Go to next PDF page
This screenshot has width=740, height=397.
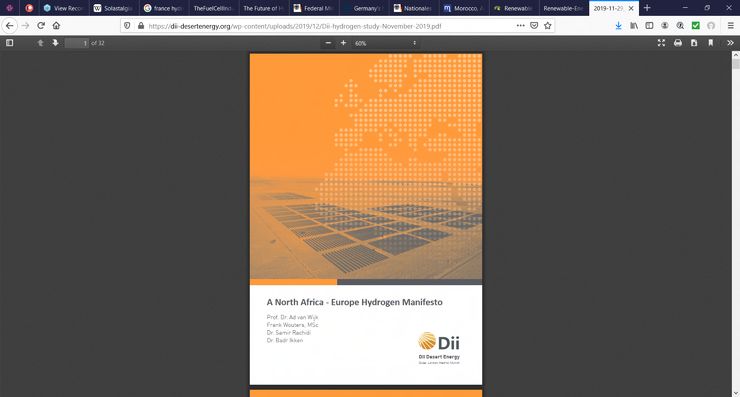(55, 43)
